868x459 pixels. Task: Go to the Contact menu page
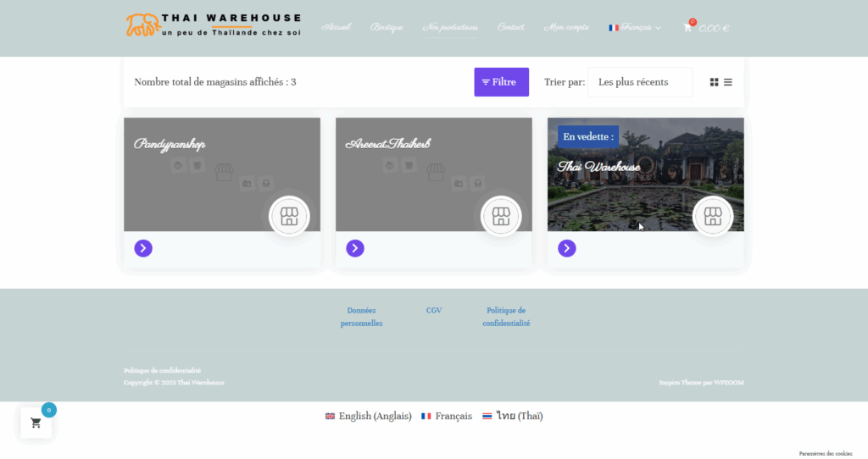(x=510, y=28)
